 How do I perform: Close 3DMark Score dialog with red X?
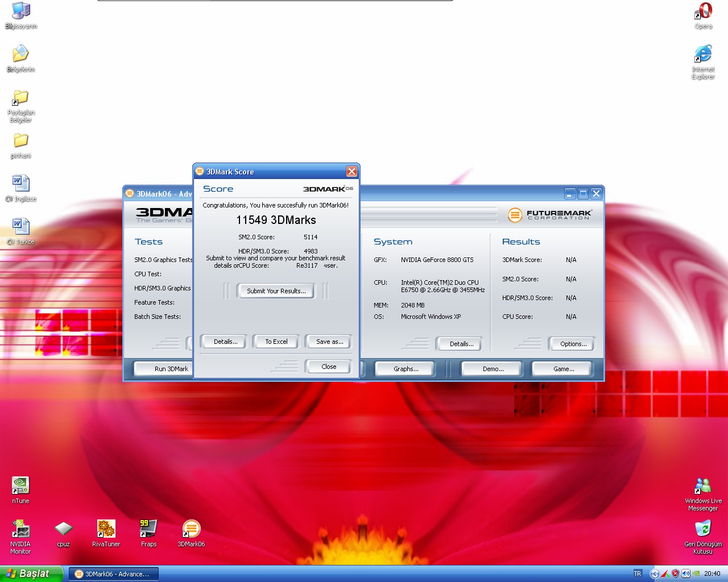[351, 172]
